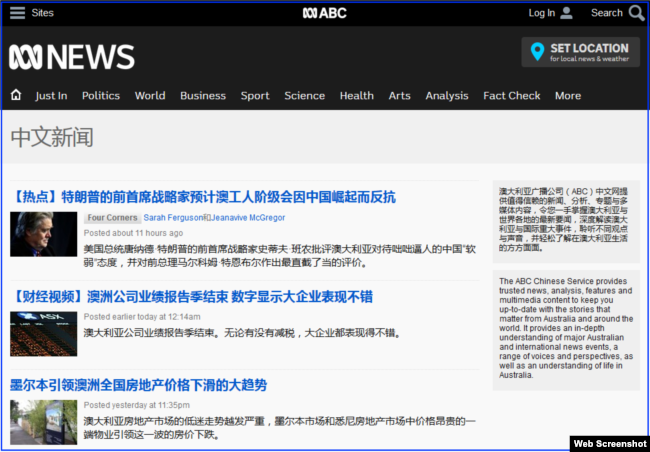Open the 墨尔本引领澳洲 property headline article
Viewport: 650px width, 452px height.
138,385
